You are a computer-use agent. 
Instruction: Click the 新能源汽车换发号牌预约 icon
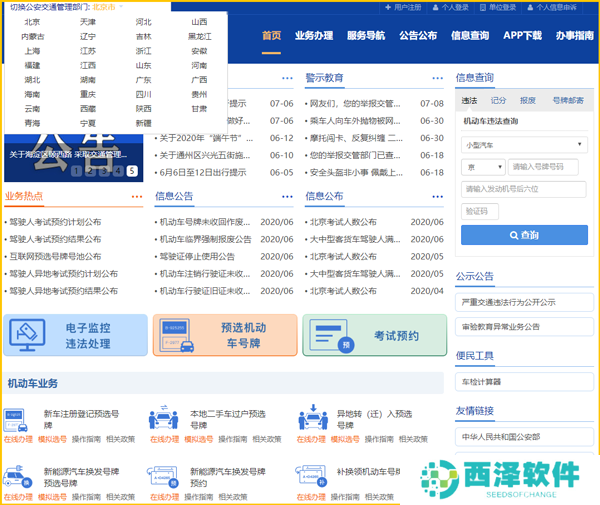(163, 477)
